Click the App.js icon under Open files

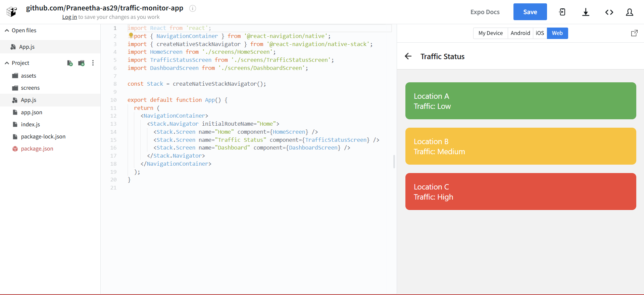pos(13,47)
